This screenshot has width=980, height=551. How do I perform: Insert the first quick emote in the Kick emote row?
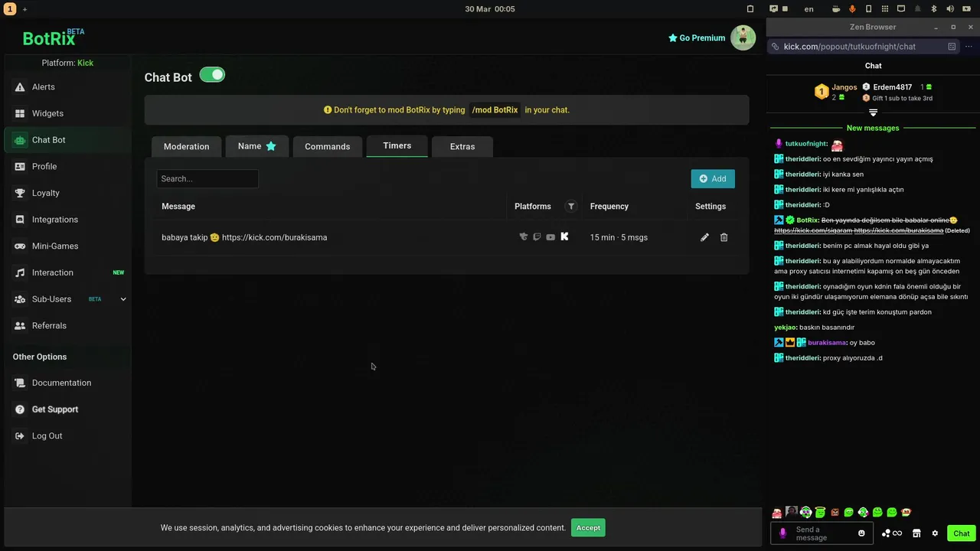[x=777, y=513]
